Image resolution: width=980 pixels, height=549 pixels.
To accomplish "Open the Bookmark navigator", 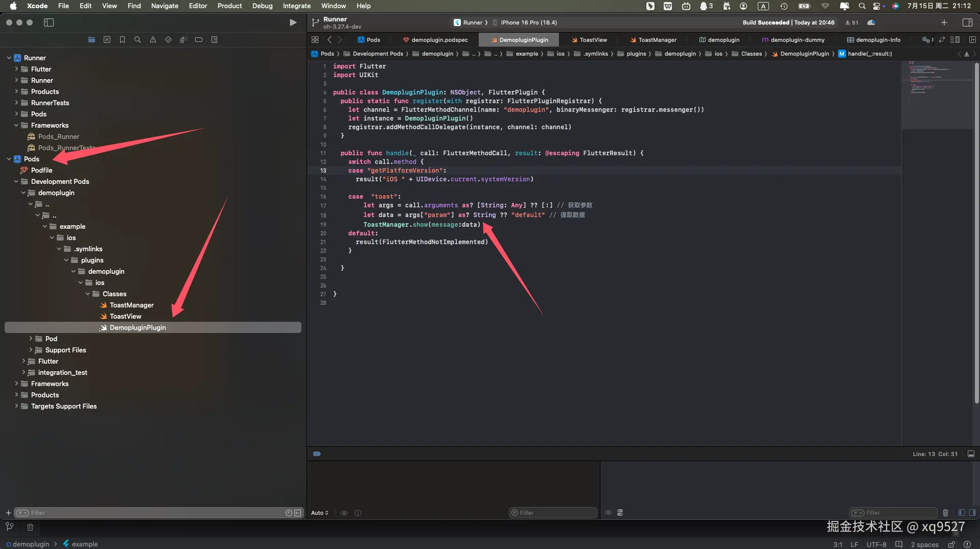I will pyautogui.click(x=122, y=40).
